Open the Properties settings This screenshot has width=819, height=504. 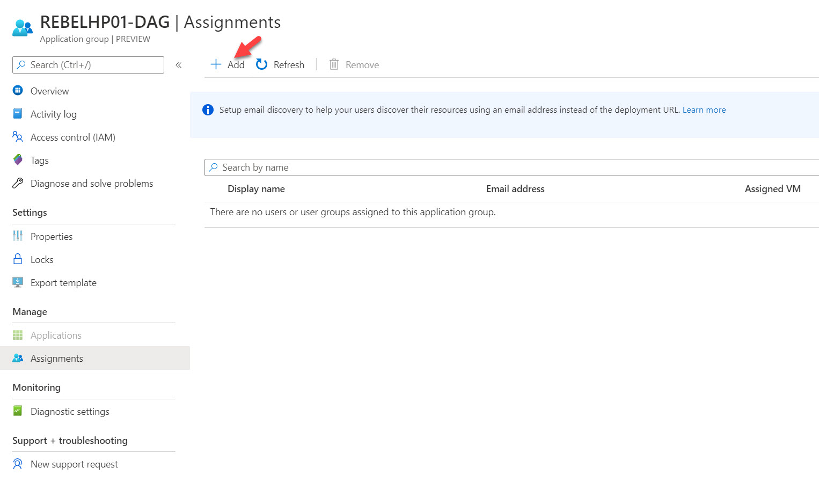click(51, 236)
